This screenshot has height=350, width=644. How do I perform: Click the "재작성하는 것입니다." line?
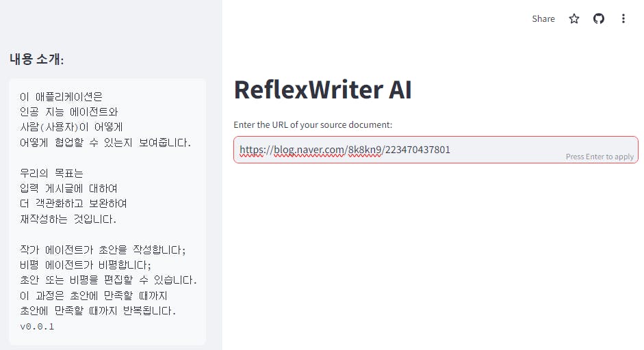pos(68,219)
